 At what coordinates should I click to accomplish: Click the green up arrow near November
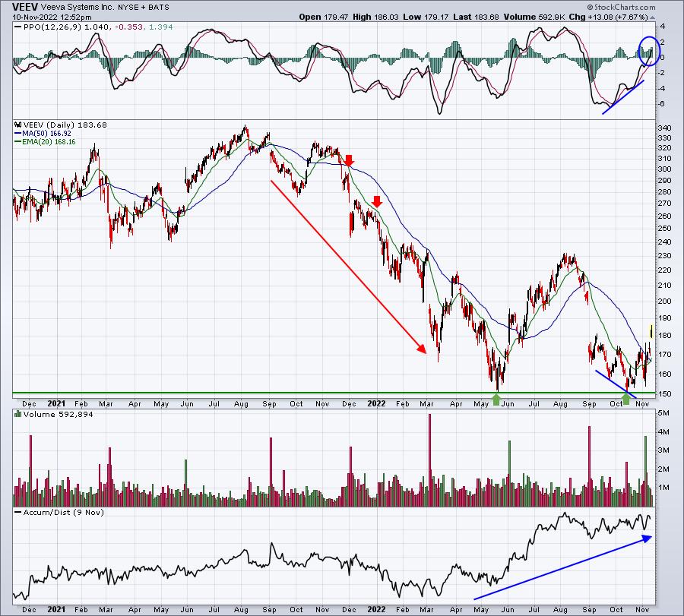(625, 399)
